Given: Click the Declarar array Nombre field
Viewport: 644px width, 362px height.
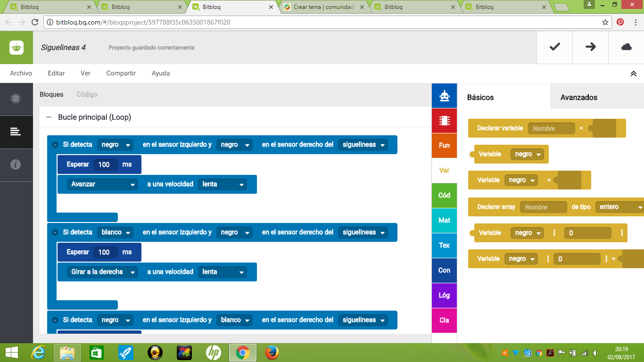Looking at the screenshot, I should (544, 207).
